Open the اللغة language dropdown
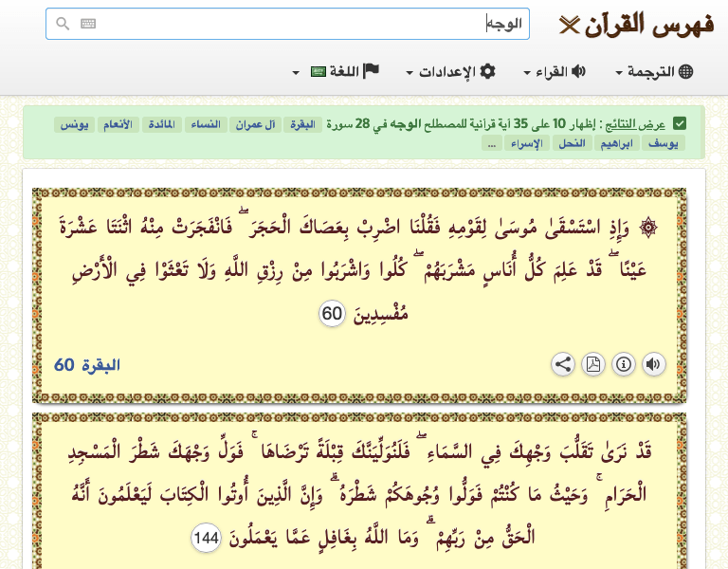 (337, 71)
